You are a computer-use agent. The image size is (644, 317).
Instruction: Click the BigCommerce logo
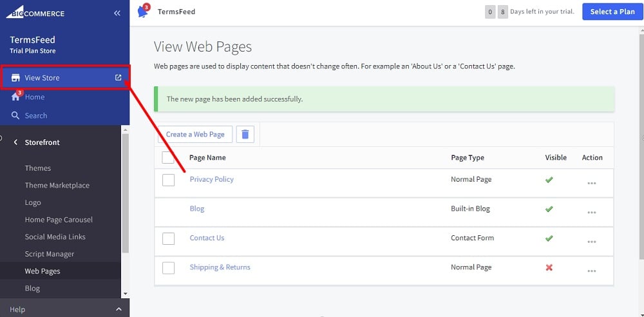(x=35, y=13)
